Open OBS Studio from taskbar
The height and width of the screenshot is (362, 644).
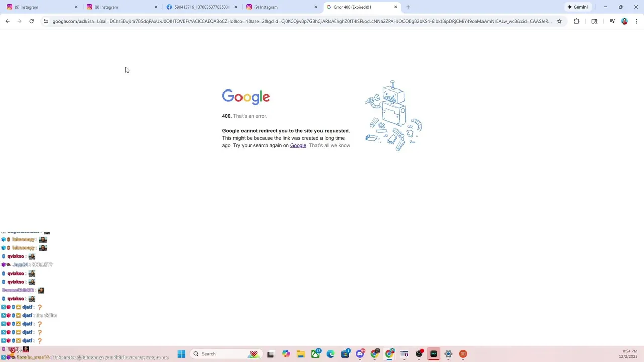419,354
